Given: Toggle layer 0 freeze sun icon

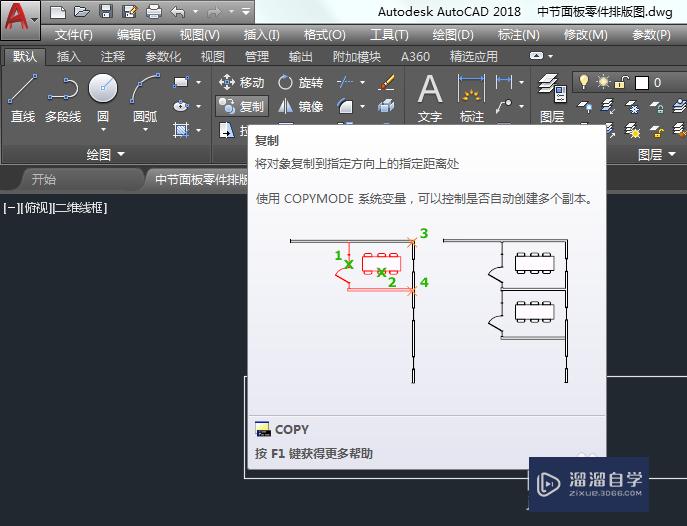Looking at the screenshot, I should pyautogui.click(x=603, y=82).
